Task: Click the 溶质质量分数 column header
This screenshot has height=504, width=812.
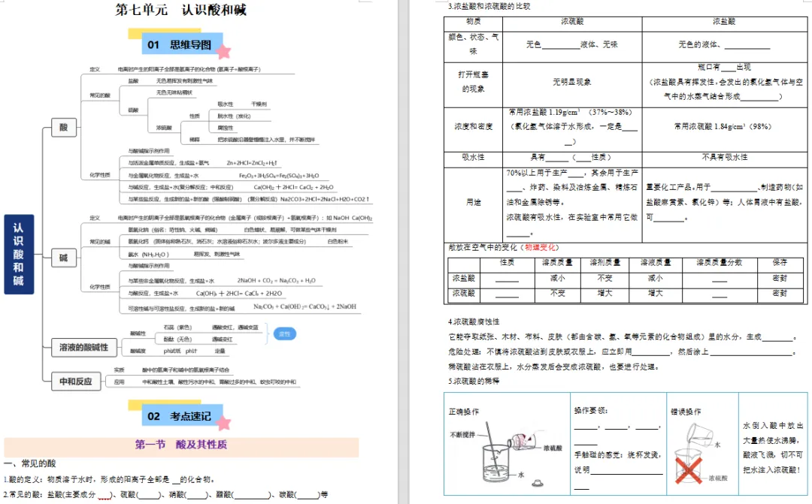Action: tap(720, 262)
